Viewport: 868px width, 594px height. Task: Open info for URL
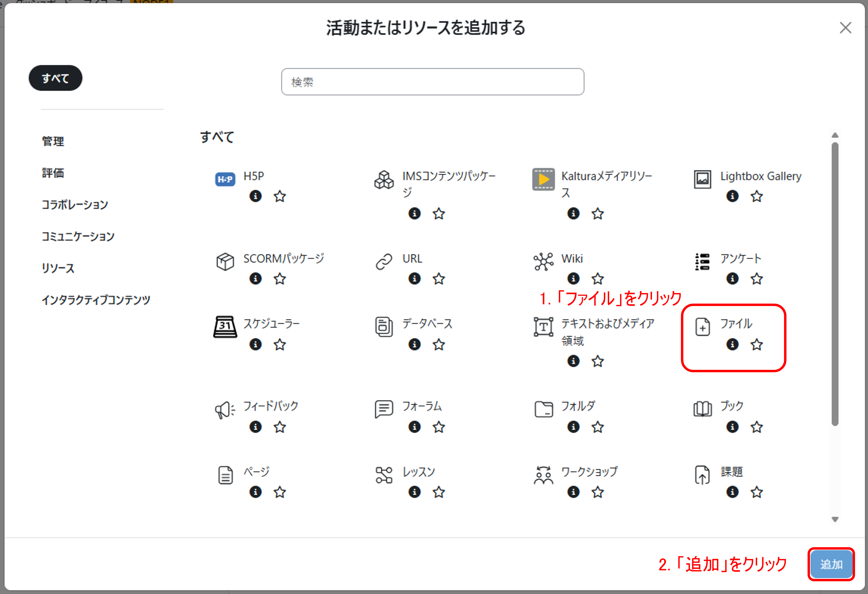tap(415, 278)
